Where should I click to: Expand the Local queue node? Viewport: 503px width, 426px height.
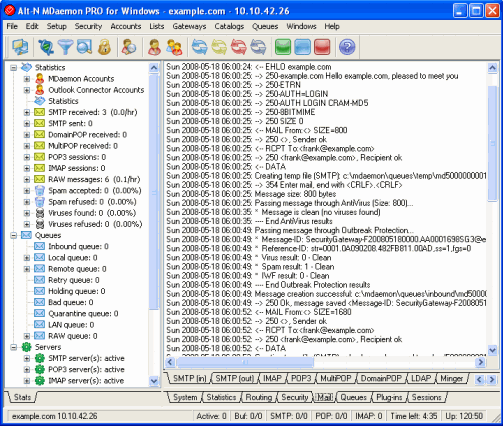tap(27, 258)
